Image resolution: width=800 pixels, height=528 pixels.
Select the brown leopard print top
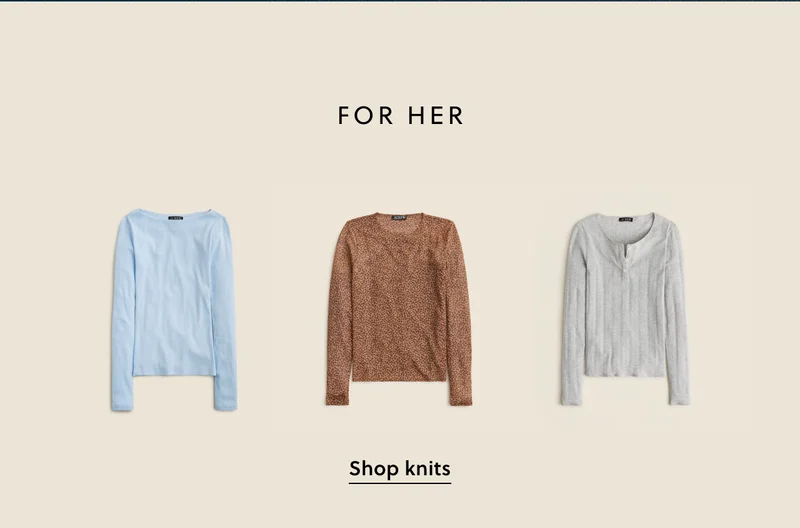pyautogui.click(x=398, y=309)
